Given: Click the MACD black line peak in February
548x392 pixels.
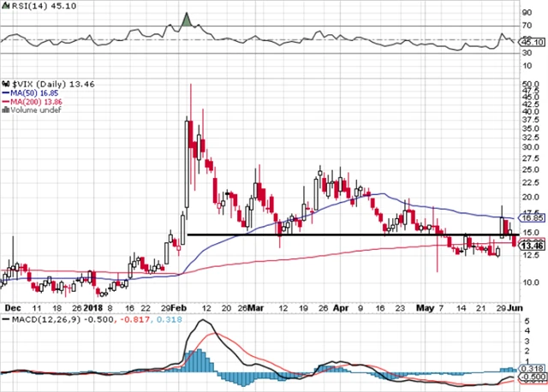Looking at the screenshot, I should click(202, 323).
